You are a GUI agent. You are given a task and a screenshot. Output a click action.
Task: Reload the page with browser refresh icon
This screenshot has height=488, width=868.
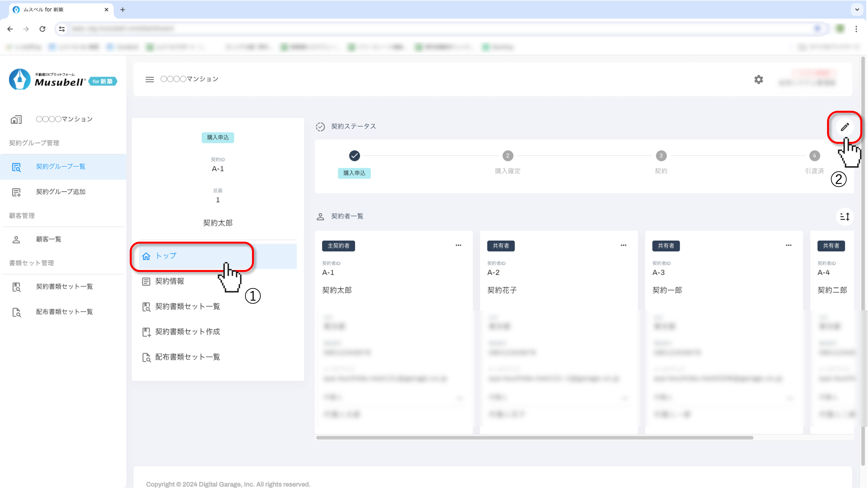point(43,29)
